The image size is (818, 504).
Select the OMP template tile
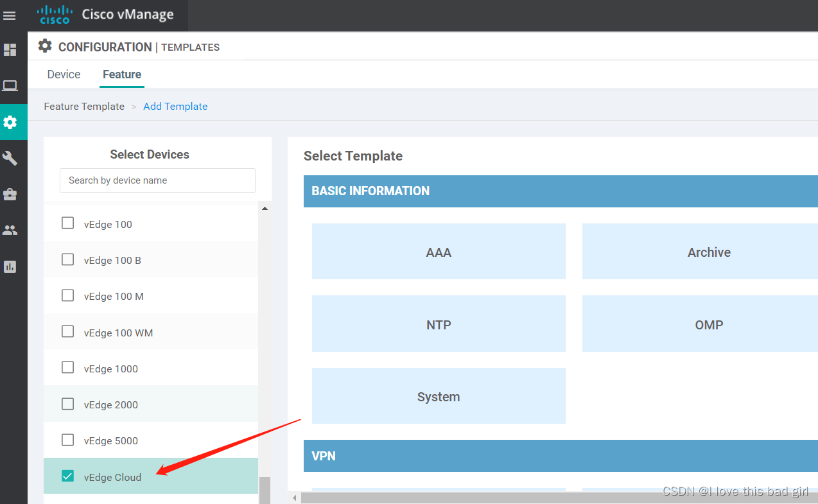coord(700,324)
